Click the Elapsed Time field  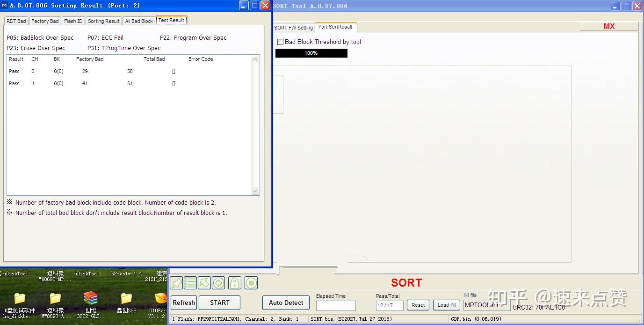point(336,305)
